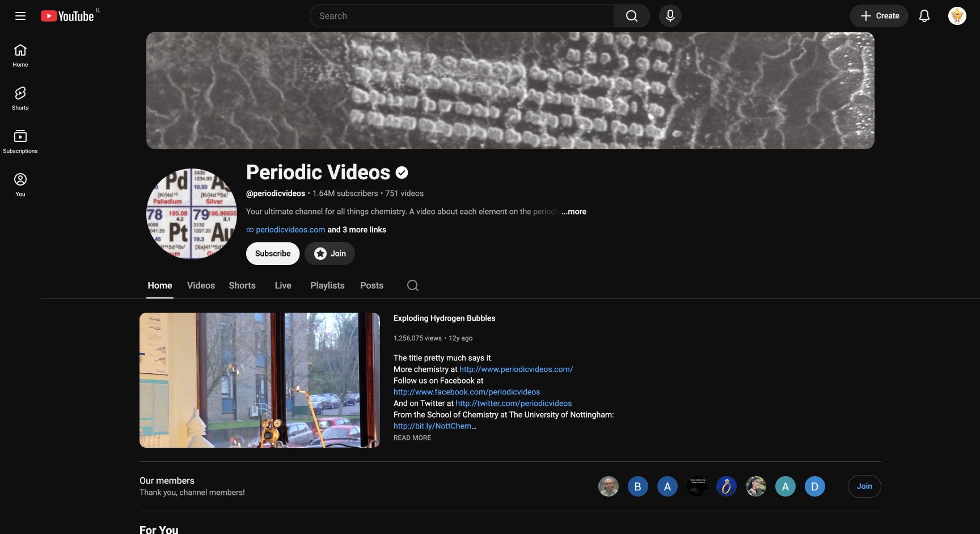Open the notifications bell

click(x=924, y=16)
